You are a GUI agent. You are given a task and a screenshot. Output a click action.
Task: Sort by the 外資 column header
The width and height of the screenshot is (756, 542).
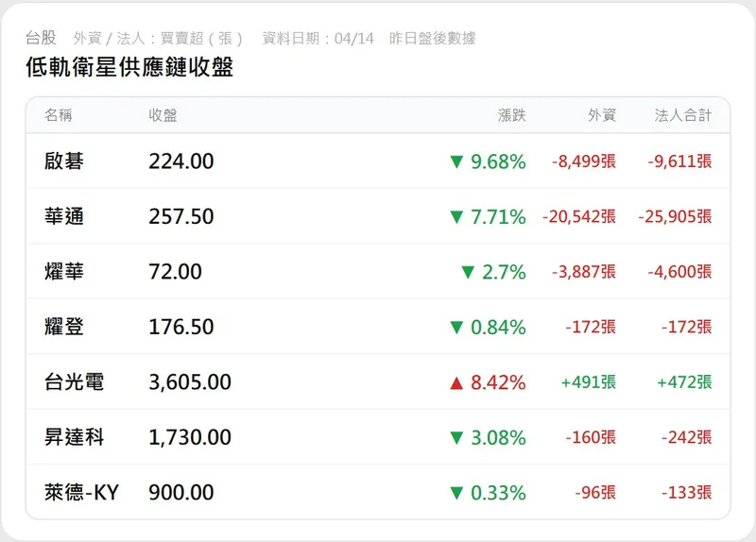[602, 115]
